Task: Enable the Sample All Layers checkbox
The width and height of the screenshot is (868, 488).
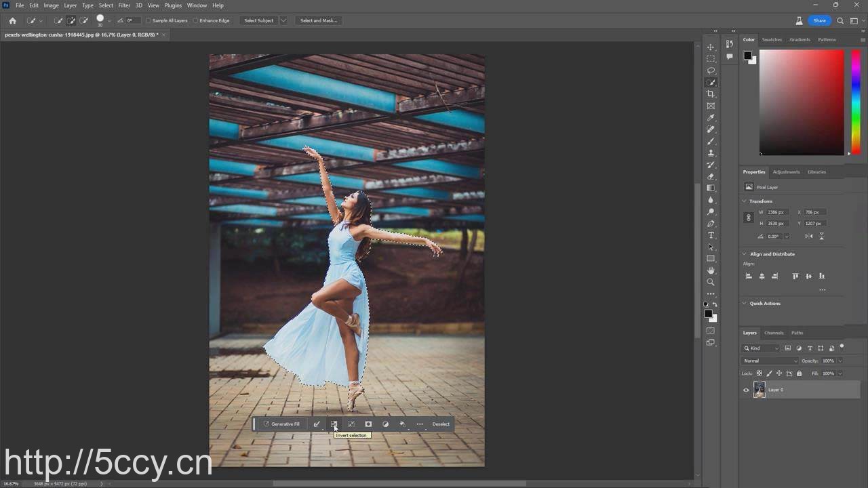Action: (149, 20)
